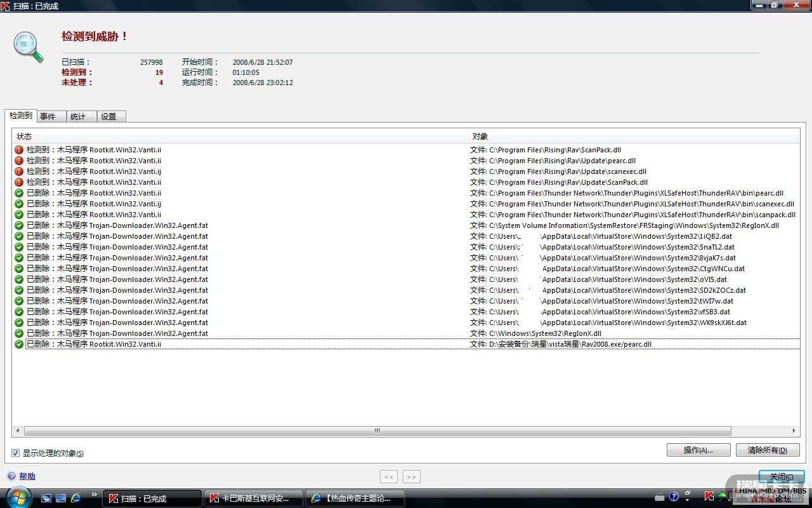Image resolution: width=812 pixels, height=508 pixels.
Task: Open the 统计 tab
Action: pyautogui.click(x=81, y=117)
